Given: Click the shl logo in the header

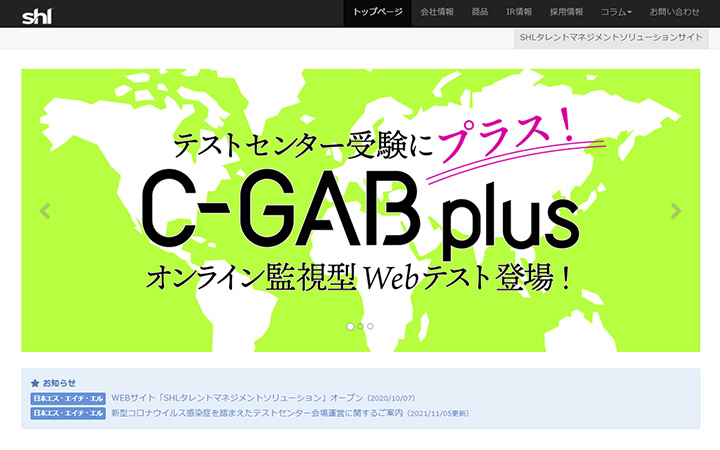Looking at the screenshot, I should [x=37, y=17].
